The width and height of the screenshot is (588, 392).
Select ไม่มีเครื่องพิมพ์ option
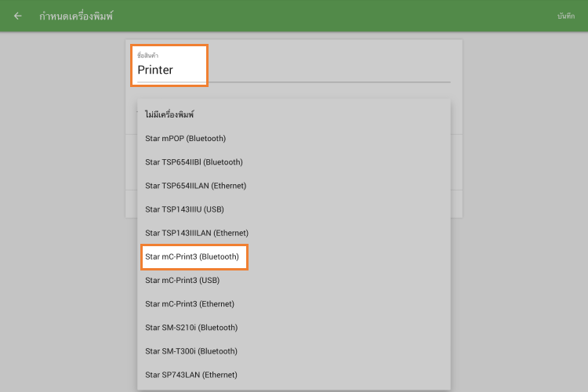[x=294, y=114]
